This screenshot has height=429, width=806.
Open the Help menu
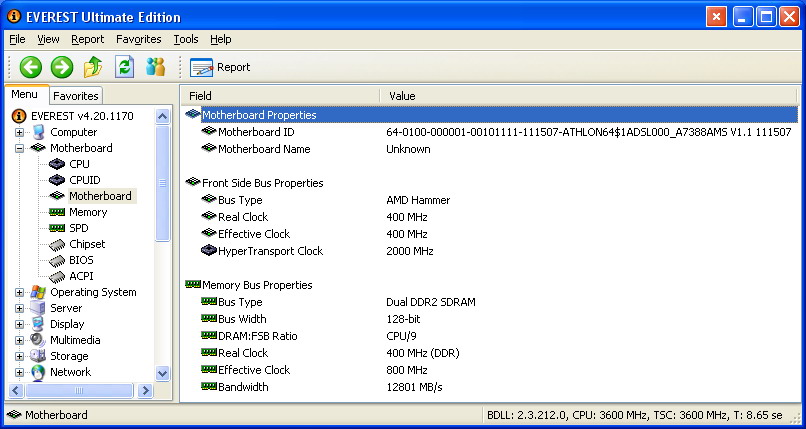(x=221, y=40)
